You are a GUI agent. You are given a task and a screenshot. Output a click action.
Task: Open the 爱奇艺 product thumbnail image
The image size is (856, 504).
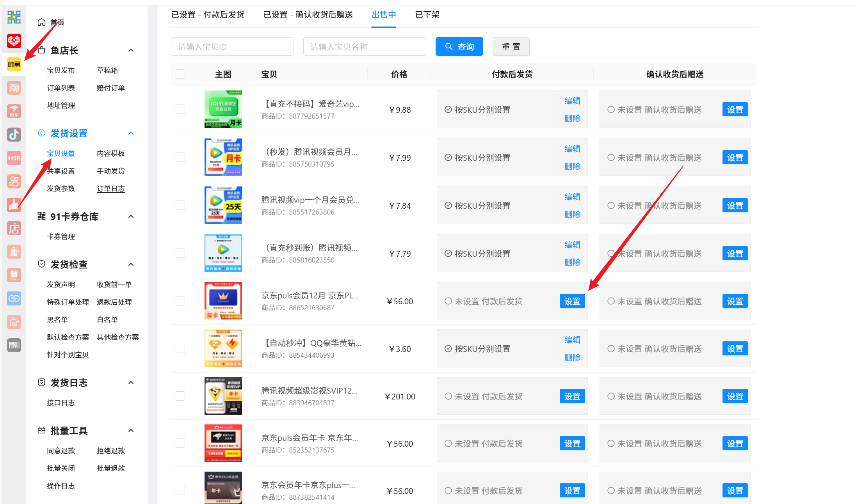[223, 109]
